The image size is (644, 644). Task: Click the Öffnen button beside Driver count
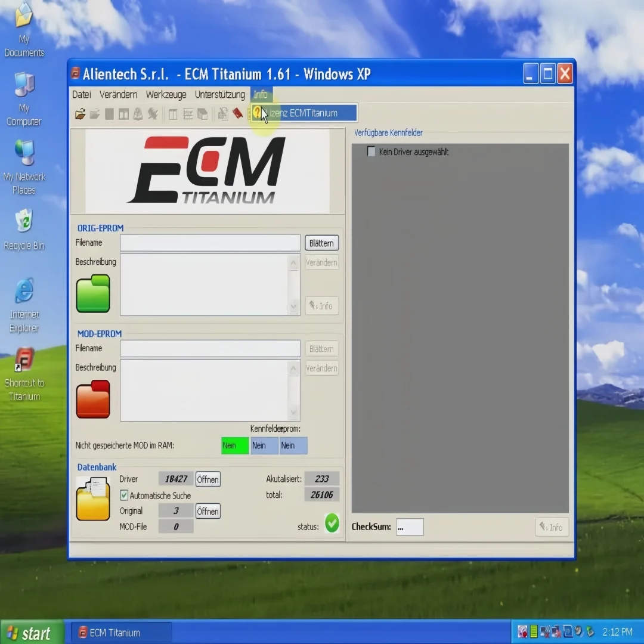(x=208, y=479)
